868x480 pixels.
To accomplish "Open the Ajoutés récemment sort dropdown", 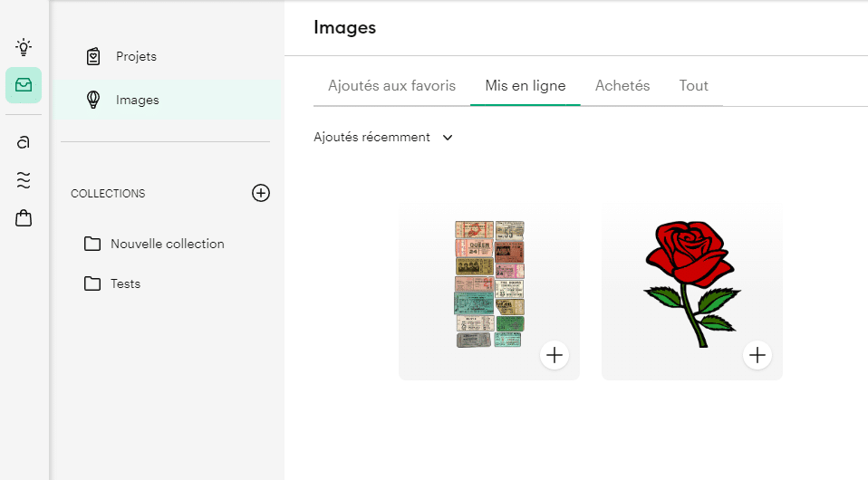I will pyautogui.click(x=383, y=138).
